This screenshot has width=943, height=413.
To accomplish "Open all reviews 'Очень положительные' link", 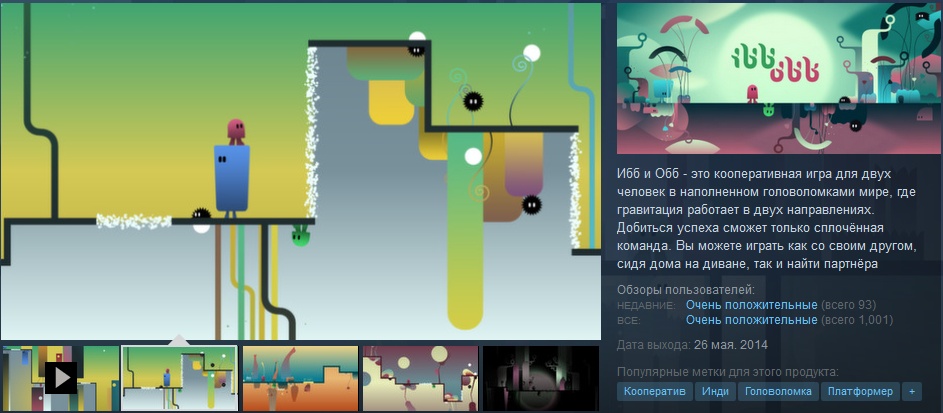I will [751, 319].
